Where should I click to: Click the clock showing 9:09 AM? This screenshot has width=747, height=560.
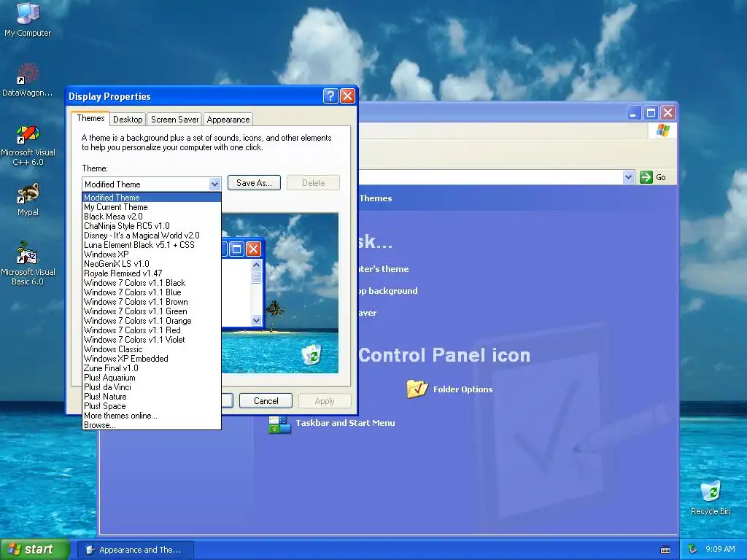(x=720, y=550)
